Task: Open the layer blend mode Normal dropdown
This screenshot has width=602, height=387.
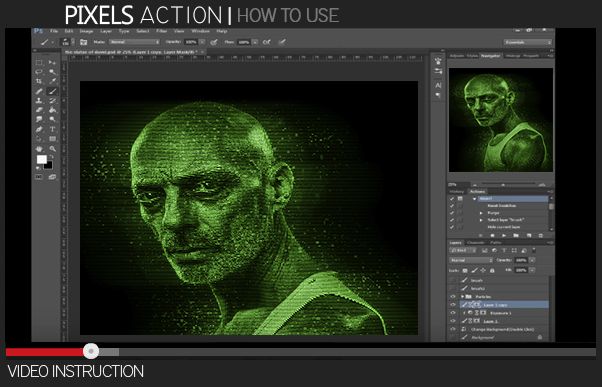Action: [471, 260]
